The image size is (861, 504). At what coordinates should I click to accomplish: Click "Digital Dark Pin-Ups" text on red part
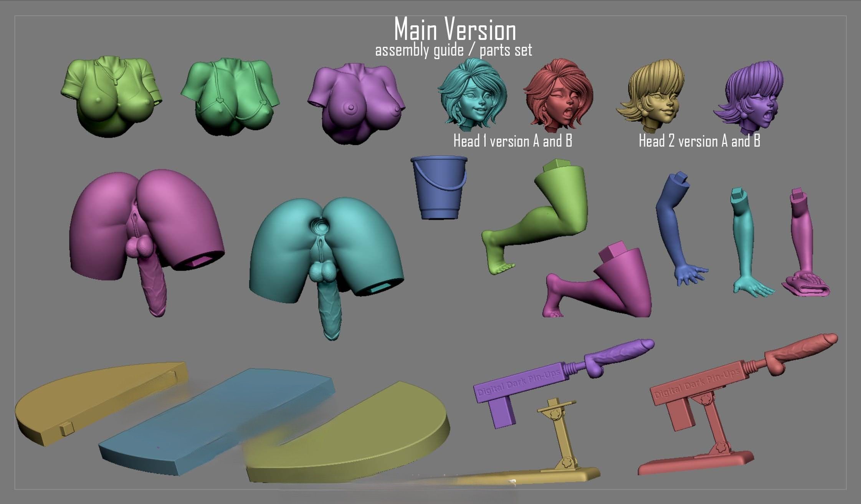tap(697, 384)
